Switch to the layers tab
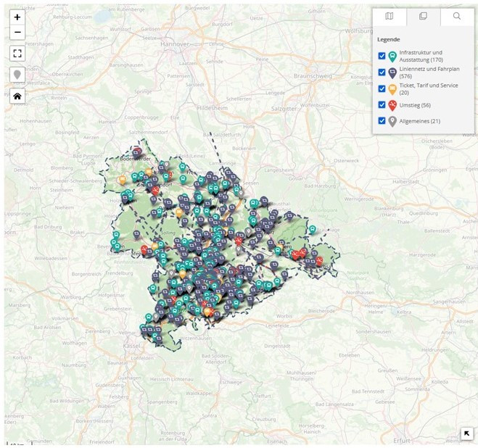This screenshot has width=478, height=448. click(423, 16)
